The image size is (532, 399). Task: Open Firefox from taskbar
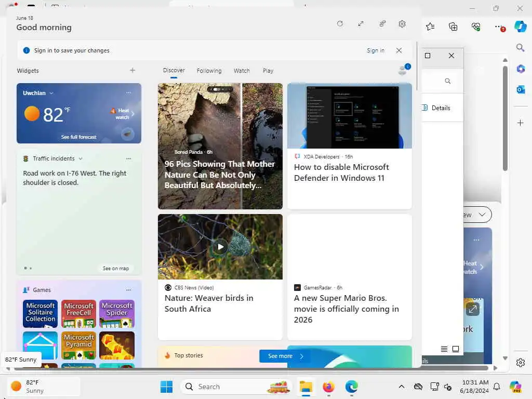coord(328,387)
